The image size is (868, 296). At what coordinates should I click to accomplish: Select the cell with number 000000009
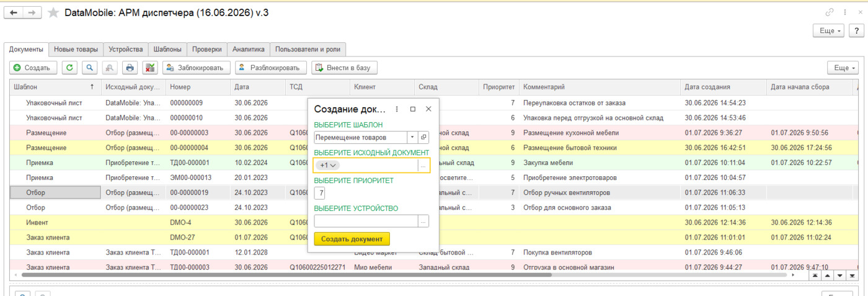pos(198,103)
